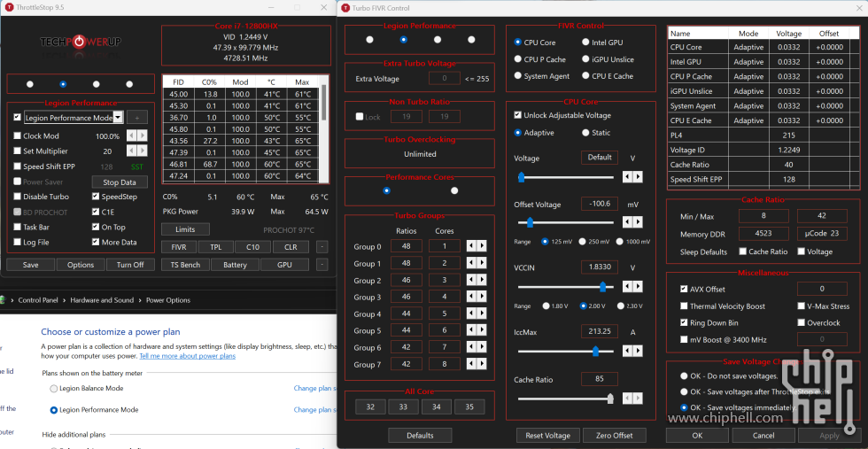The width and height of the screenshot is (868, 449).
Task: Enable mV Boost @ 3400 MHz checkbox
Action: (684, 339)
